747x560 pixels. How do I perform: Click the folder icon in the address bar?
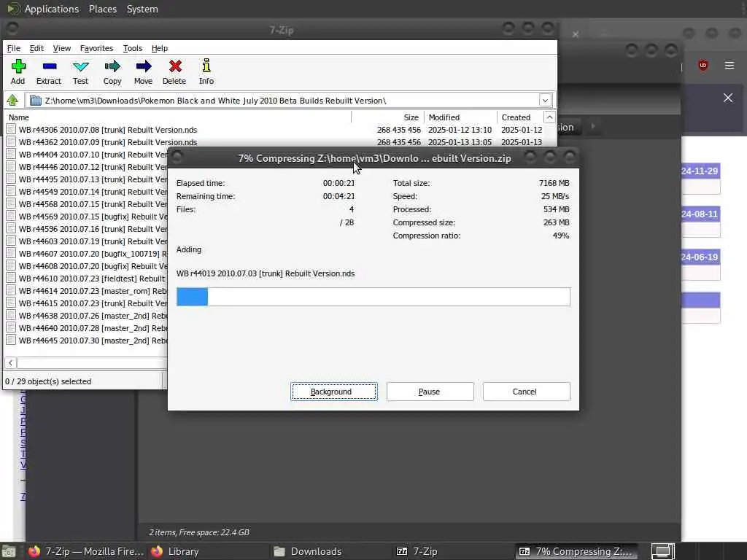tap(36, 101)
